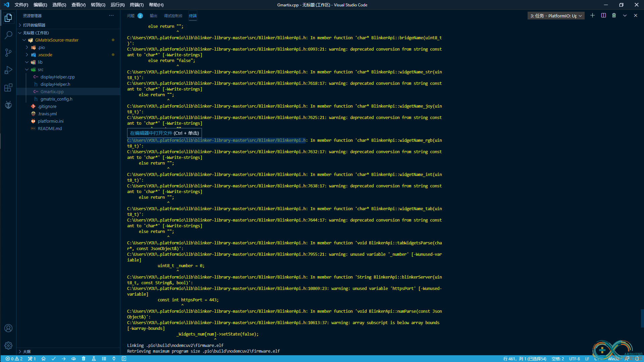Click the PlatformIO tasks tools icon in status bar

(32, 359)
